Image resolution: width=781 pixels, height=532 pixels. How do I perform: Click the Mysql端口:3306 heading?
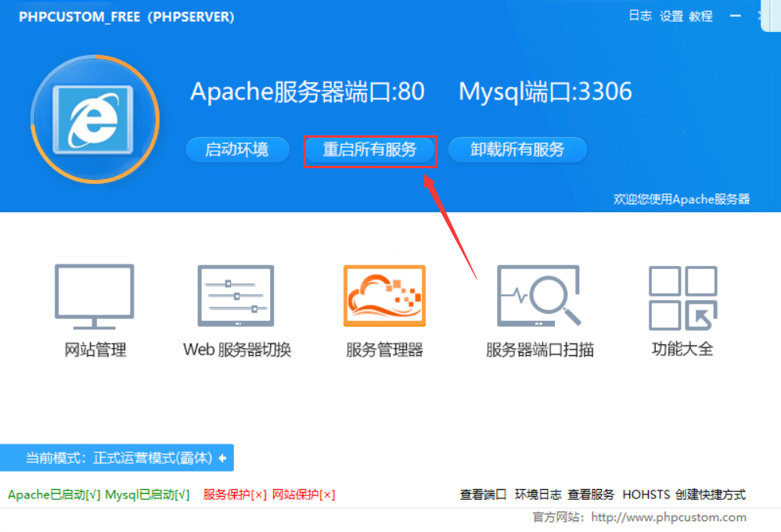545,92
